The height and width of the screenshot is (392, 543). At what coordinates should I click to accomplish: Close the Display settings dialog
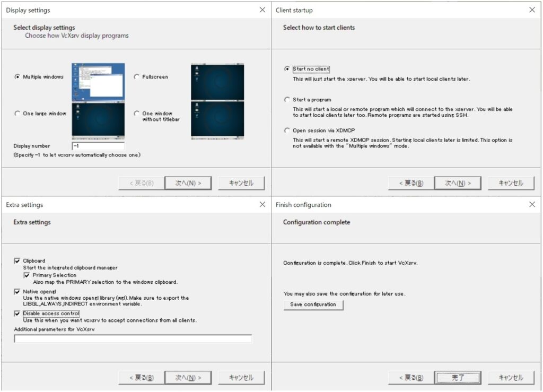pos(262,10)
